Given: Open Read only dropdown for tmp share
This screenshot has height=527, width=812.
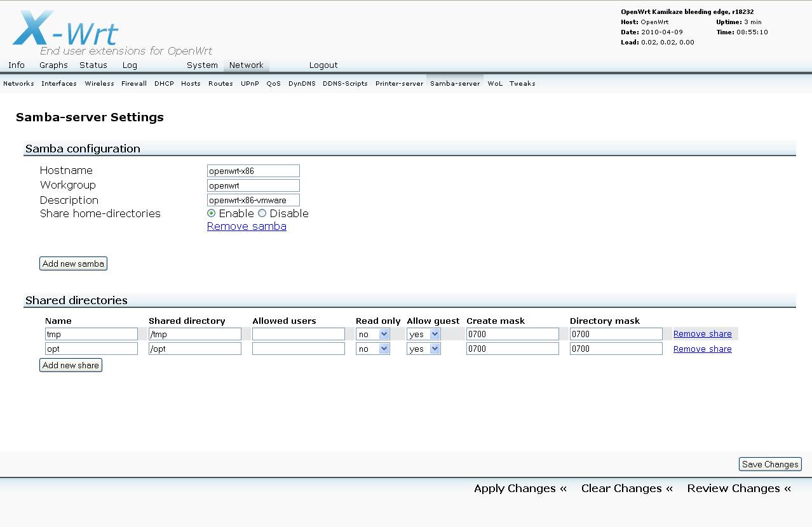Looking at the screenshot, I should [x=373, y=334].
